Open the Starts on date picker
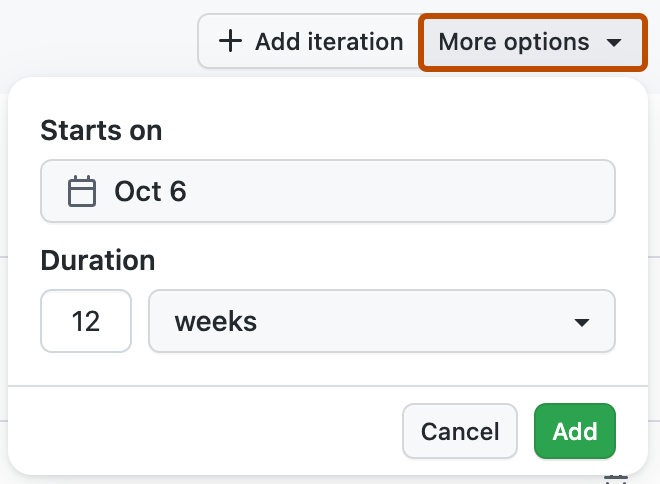Screen dimensions: 660x484 pyautogui.click(x=327, y=191)
